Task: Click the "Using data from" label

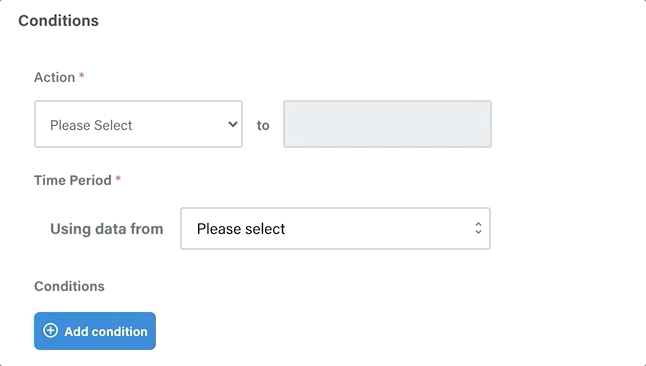Action: coord(107,229)
